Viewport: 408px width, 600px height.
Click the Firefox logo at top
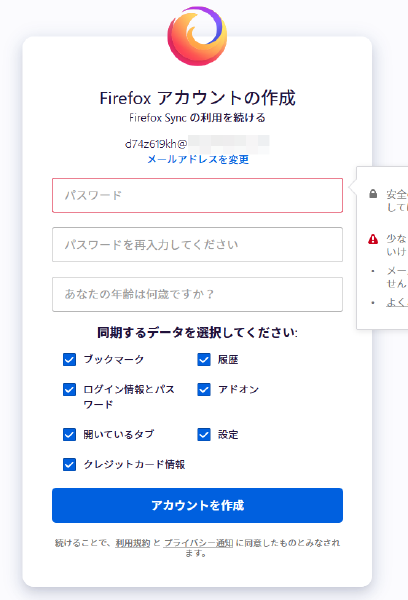point(197,36)
